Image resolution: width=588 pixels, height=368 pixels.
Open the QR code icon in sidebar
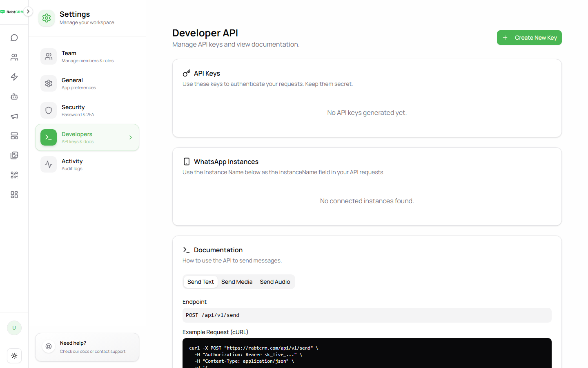14,175
